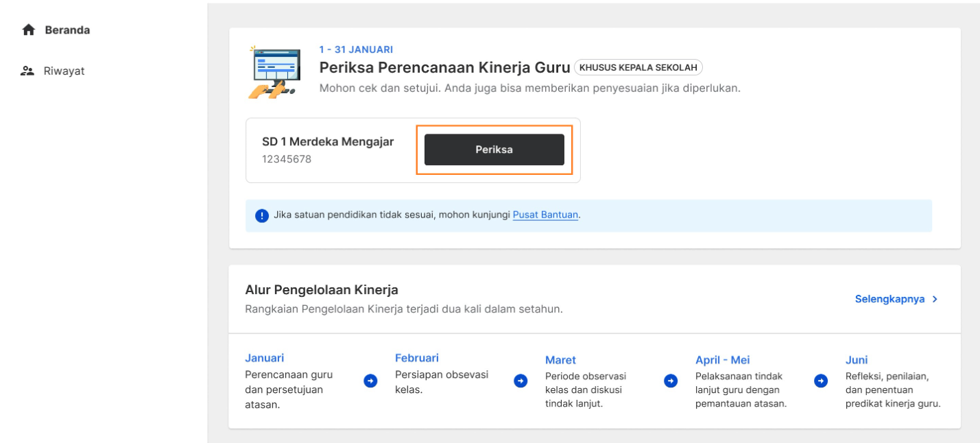Screen dimensions: 980x443
Task: Click the Khusus Kepala Sekolah badge
Action: point(638,67)
